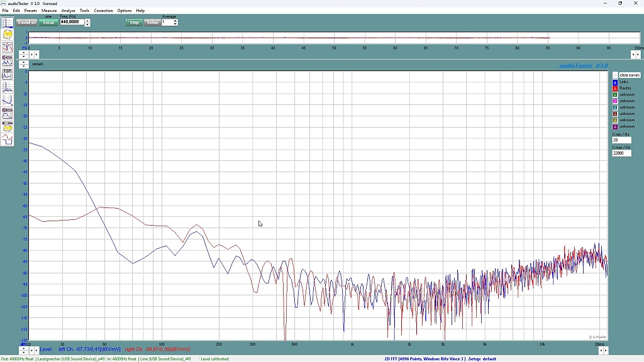Click the Line (USB Sound Device) input status
The width and height of the screenshot is (644, 362).
click(165, 359)
